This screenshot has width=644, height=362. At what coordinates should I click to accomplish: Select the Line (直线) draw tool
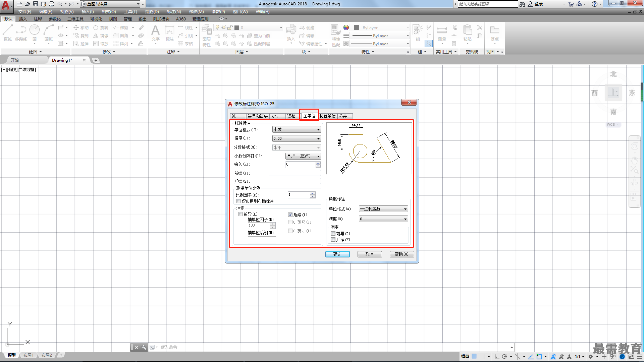tap(8, 33)
